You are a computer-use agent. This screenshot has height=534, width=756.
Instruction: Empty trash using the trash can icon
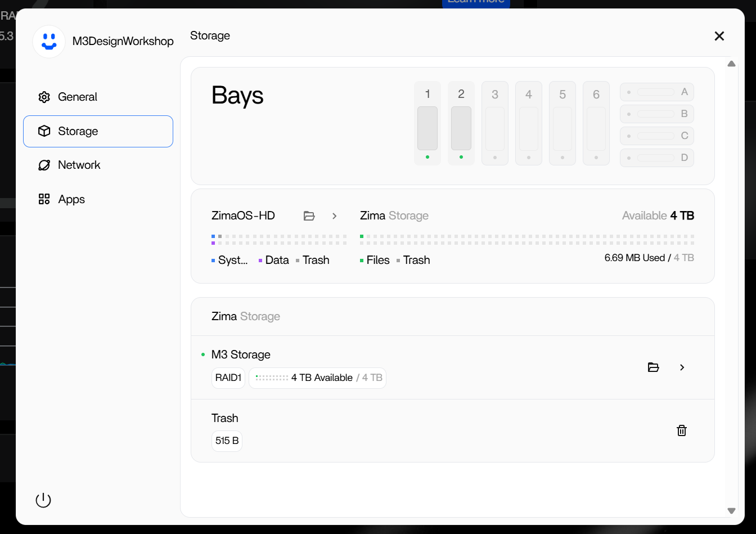[x=681, y=431]
